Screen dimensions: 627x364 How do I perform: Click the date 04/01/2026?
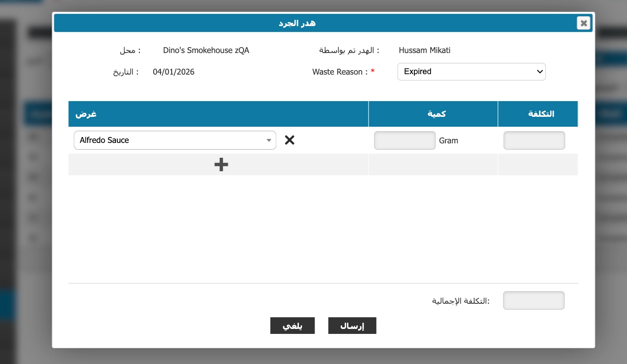(173, 72)
